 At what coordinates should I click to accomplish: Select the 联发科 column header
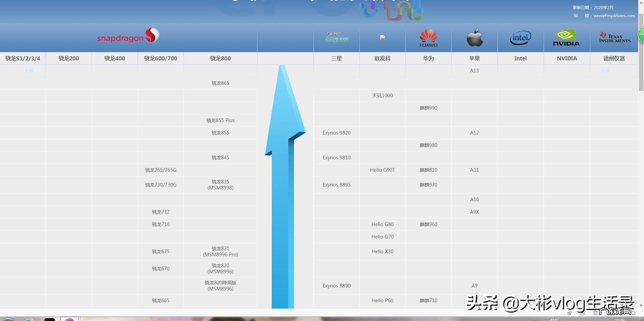382,58
